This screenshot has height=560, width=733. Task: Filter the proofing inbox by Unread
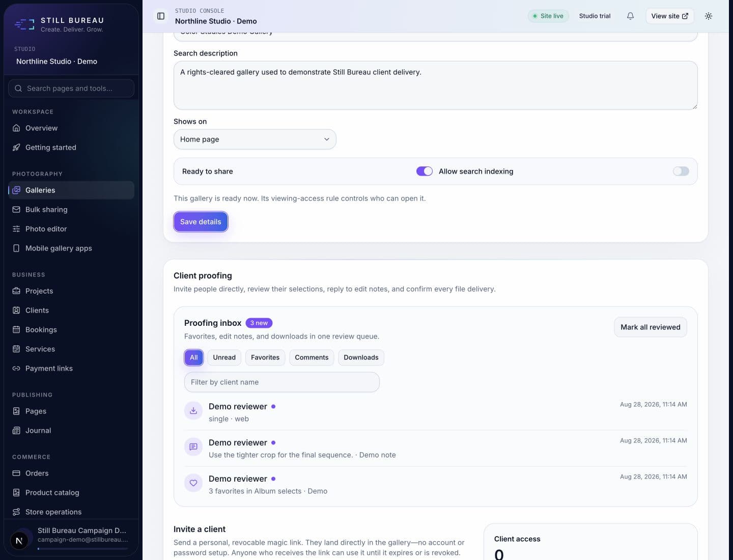pyautogui.click(x=224, y=358)
